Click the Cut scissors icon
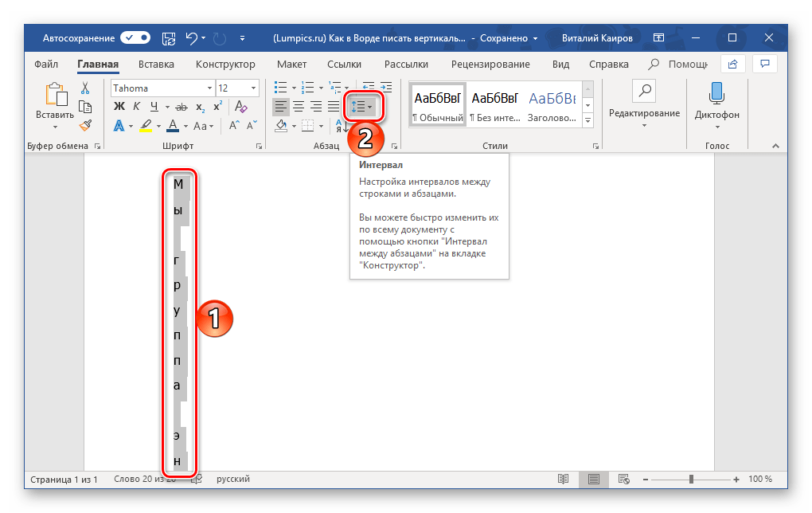812x513 pixels. [x=84, y=88]
